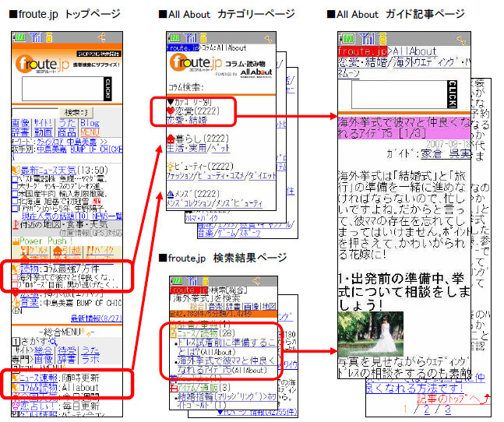Open NEWS一覧 link on top page

pos(107,216)
